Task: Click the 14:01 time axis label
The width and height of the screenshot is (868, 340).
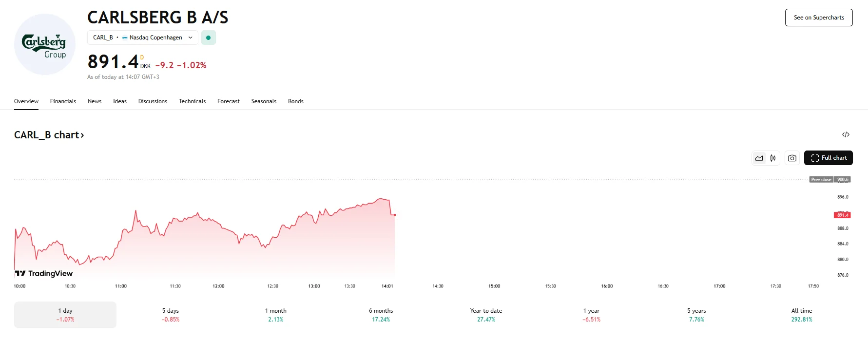Action: [x=387, y=286]
